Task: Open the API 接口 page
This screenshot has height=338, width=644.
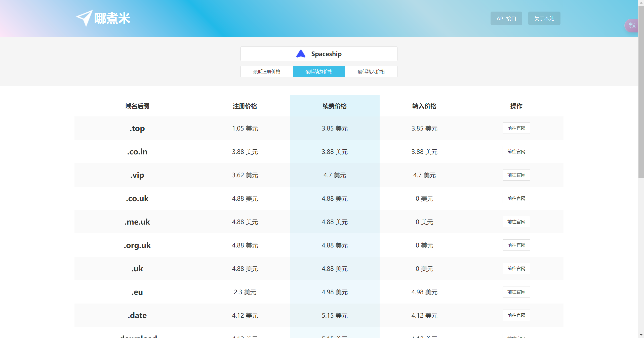Action: point(506,18)
